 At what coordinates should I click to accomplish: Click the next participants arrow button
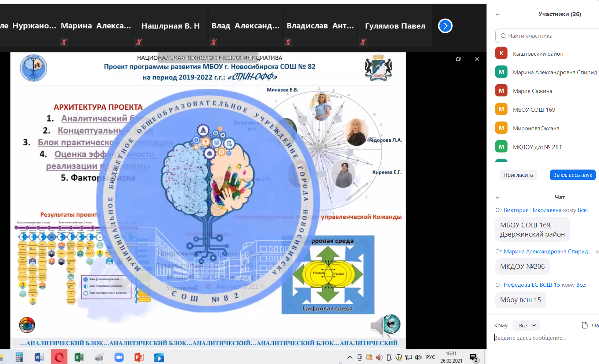coord(445,26)
